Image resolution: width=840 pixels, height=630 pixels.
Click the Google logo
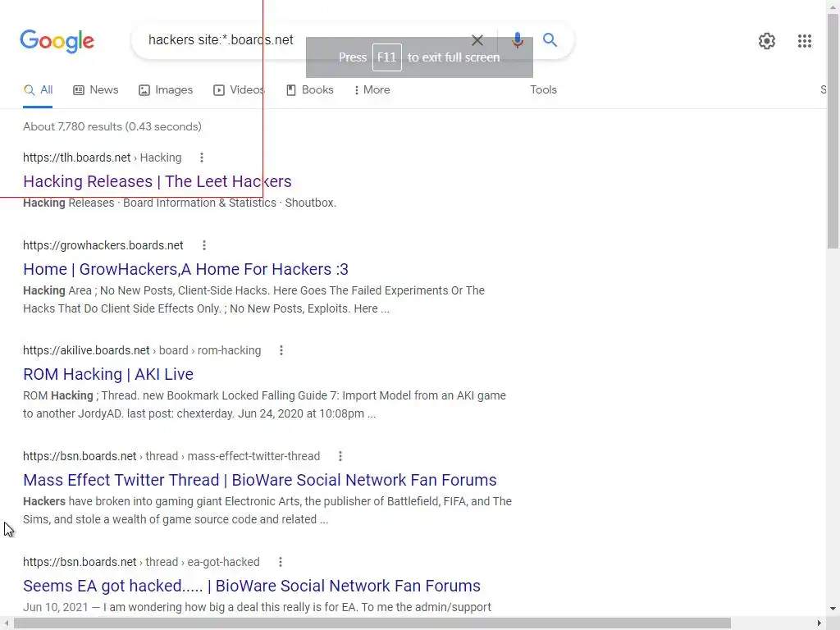[x=57, y=41]
